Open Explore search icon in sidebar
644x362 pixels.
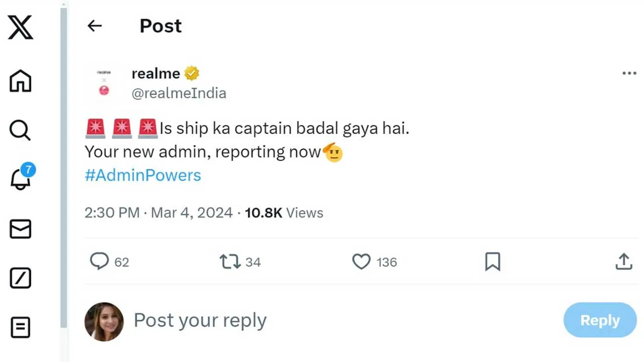coord(21,130)
